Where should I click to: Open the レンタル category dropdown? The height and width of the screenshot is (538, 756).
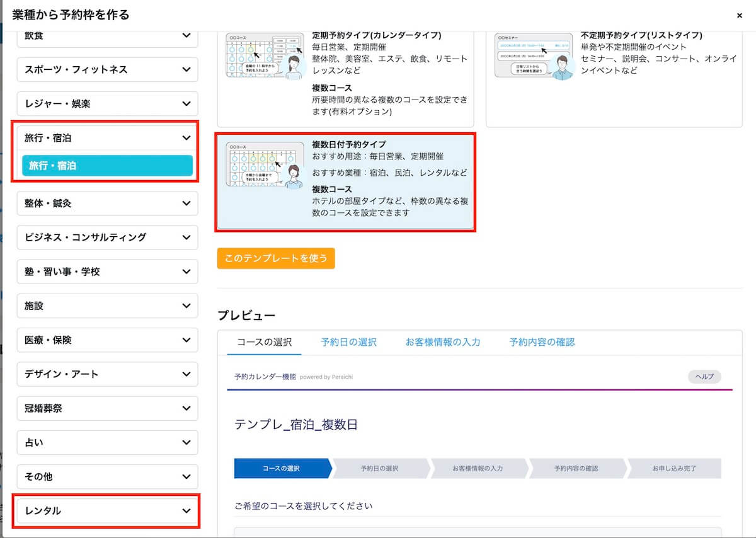107,511
